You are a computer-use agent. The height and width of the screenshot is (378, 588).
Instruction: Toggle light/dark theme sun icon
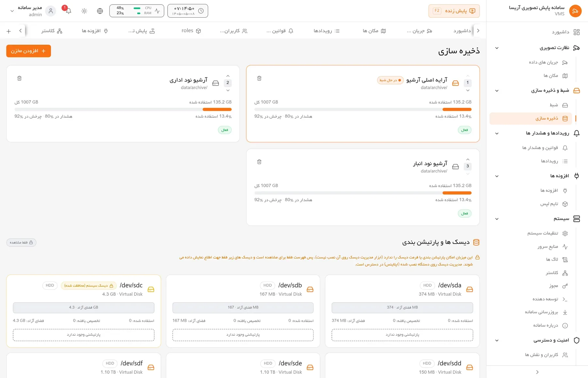(x=84, y=11)
